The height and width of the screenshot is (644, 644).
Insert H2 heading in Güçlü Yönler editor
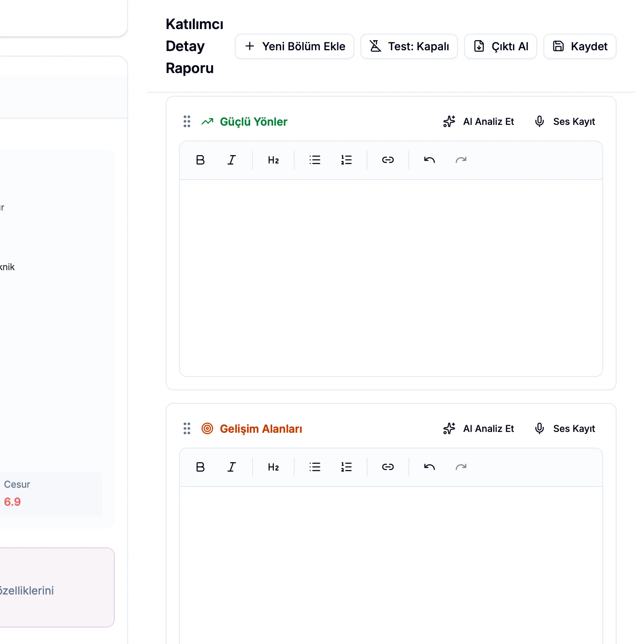[273, 160]
